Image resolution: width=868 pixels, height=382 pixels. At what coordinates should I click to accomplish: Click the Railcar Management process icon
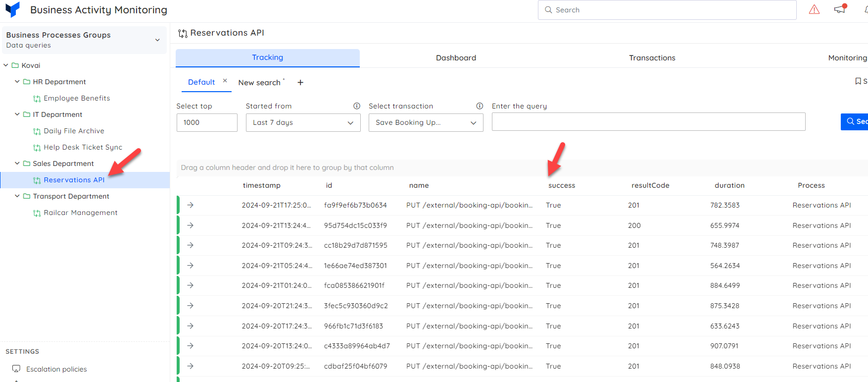coord(37,213)
